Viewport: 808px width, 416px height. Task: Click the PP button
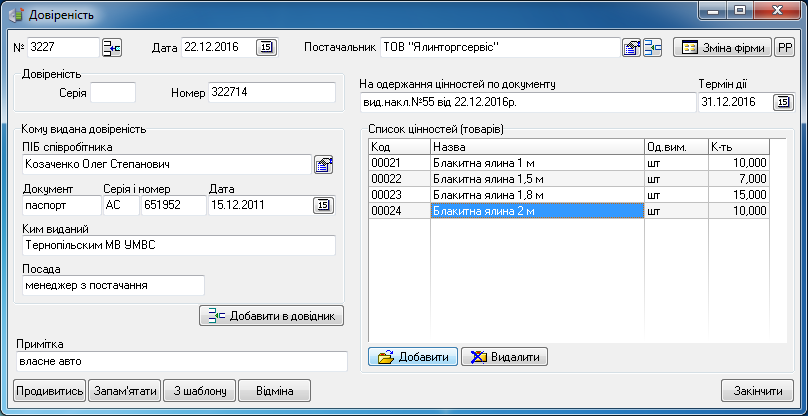[784, 48]
